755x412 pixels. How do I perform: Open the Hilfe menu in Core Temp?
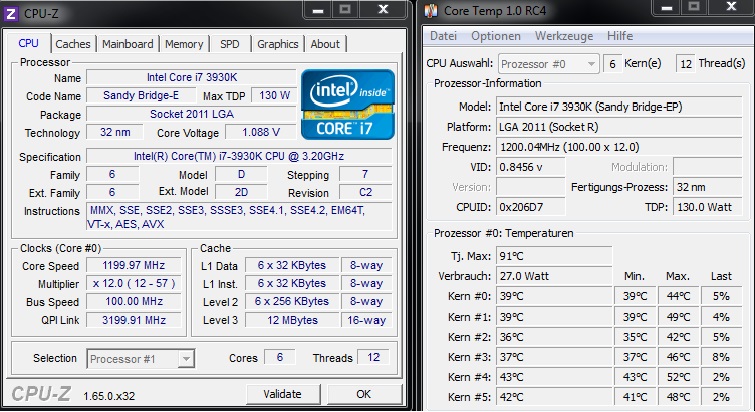(x=620, y=36)
